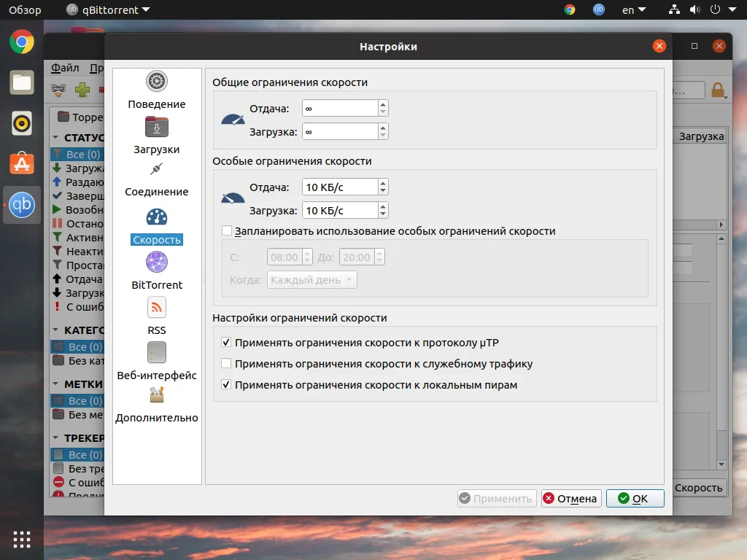Collapse the СТАТУС section in sidebar
This screenshot has height=560, width=747.
click(56, 138)
